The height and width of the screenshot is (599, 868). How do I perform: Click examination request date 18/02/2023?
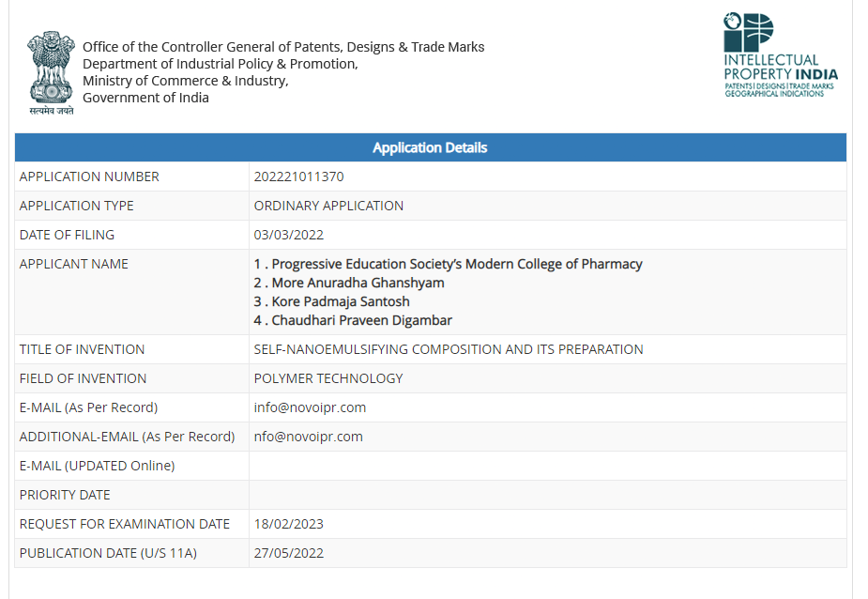click(289, 524)
